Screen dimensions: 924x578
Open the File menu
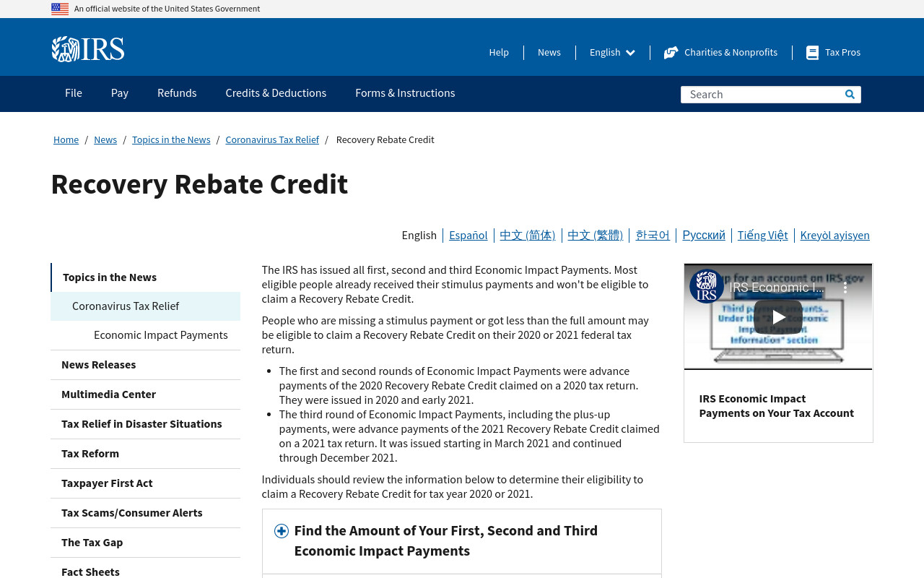74,93
